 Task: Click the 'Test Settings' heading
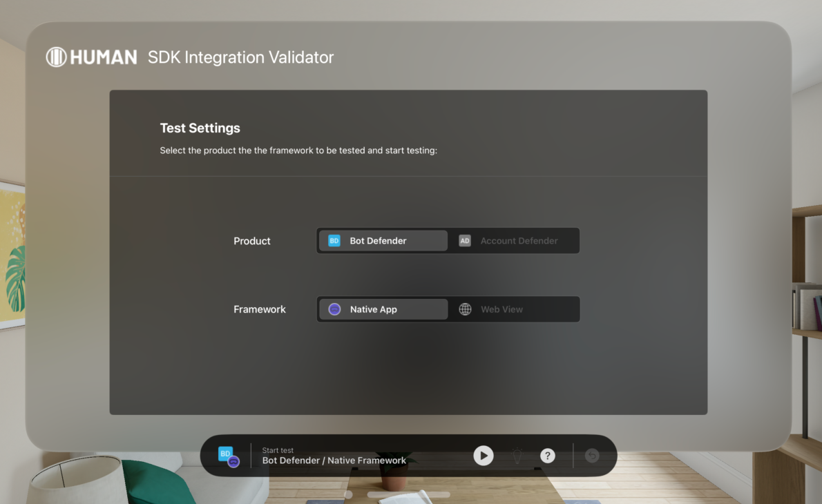click(x=200, y=128)
